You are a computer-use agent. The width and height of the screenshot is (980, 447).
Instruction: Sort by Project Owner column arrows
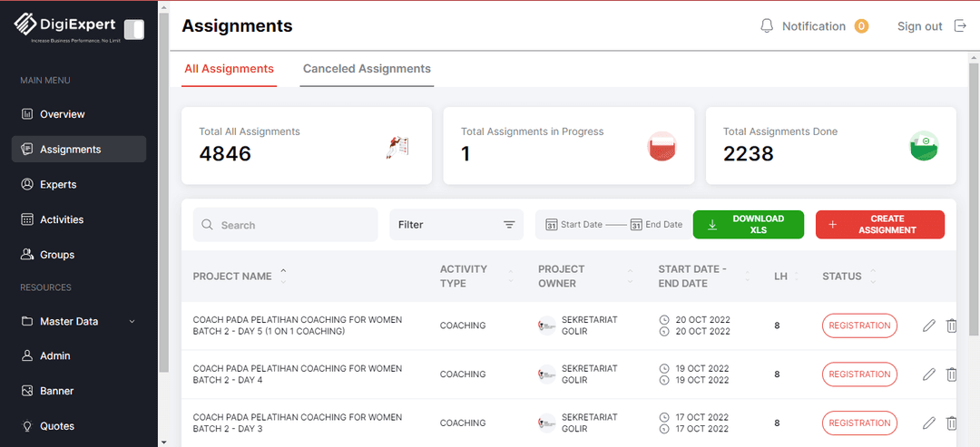[630, 276]
